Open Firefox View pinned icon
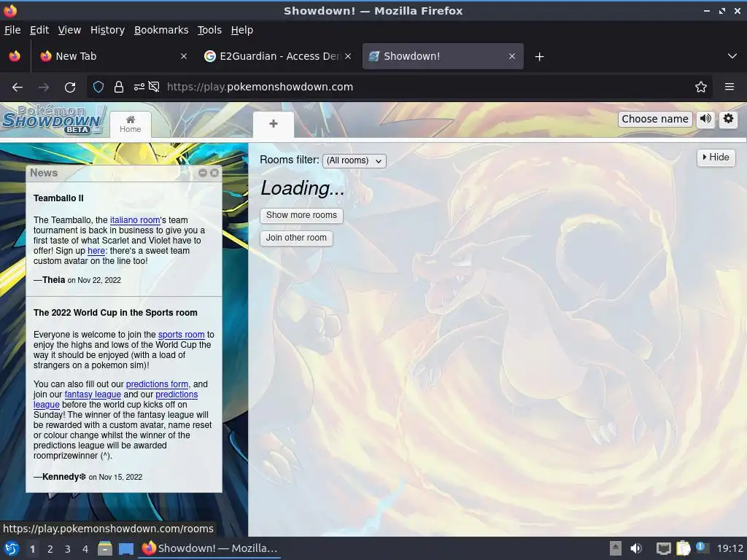 click(x=15, y=56)
